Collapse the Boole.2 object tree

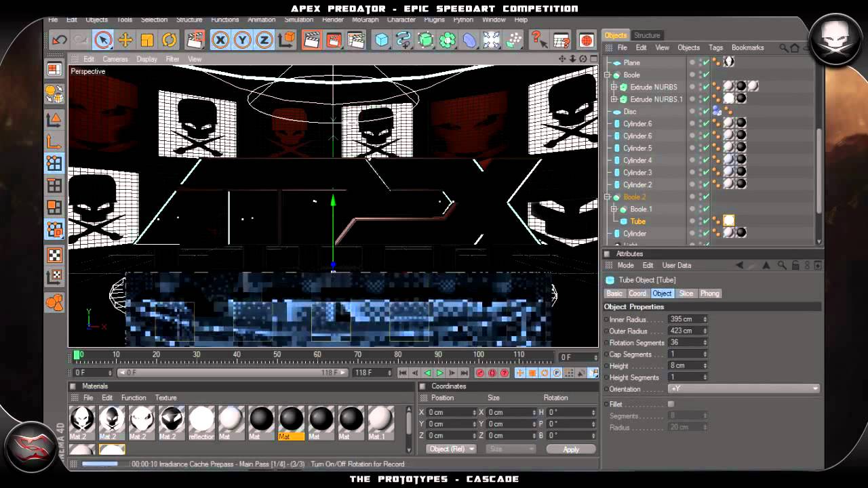(608, 197)
